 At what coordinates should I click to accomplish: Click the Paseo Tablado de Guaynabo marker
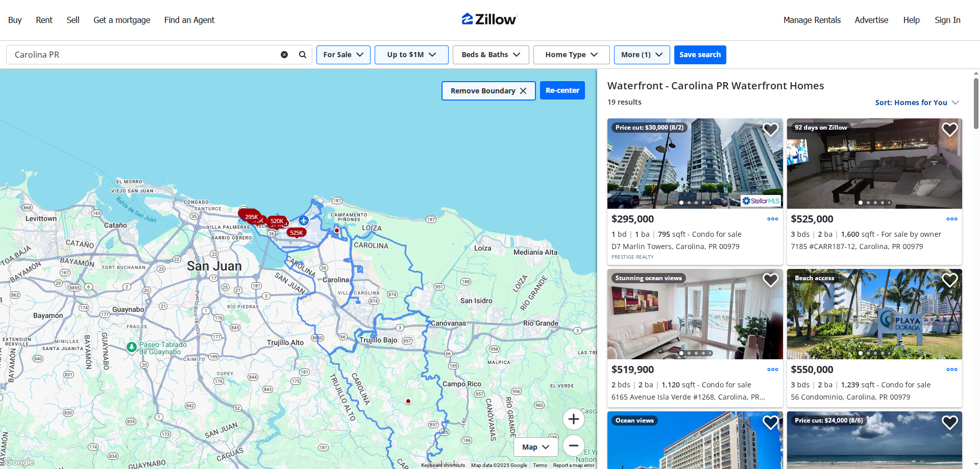(131, 347)
